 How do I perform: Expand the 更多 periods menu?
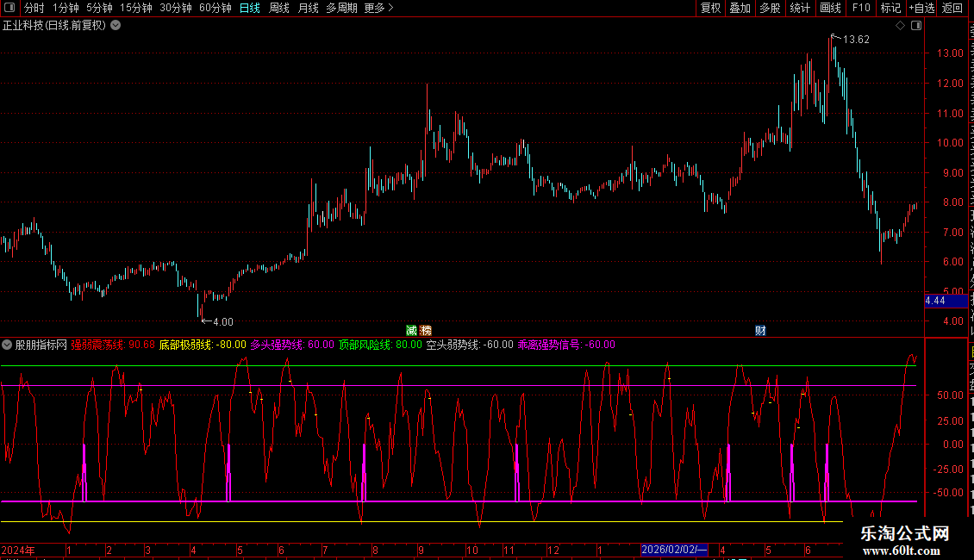click(379, 8)
